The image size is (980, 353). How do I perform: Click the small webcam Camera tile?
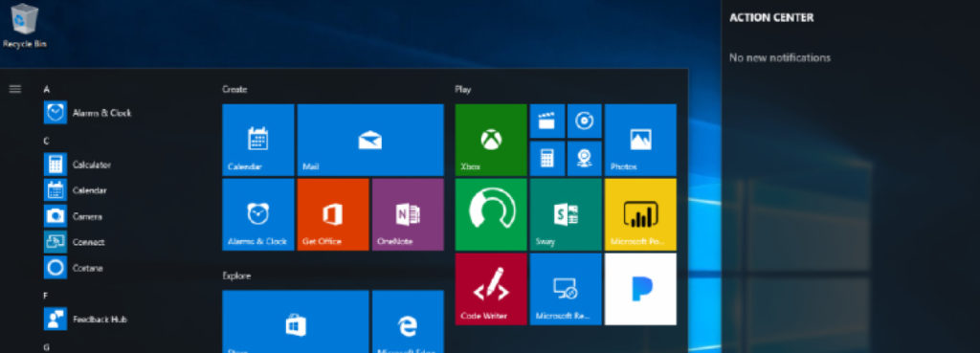pos(585,159)
